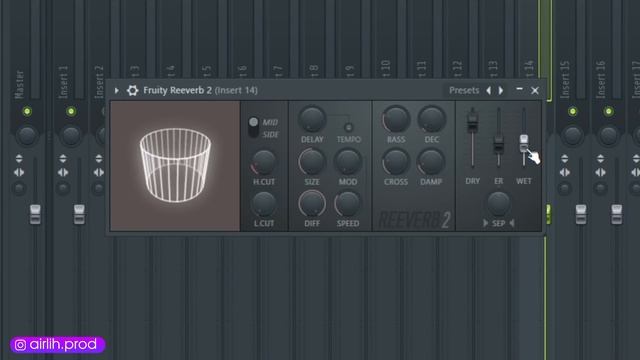Click the H.CUT knob
Image resolution: width=640 pixels, height=360 pixels.
click(x=264, y=162)
